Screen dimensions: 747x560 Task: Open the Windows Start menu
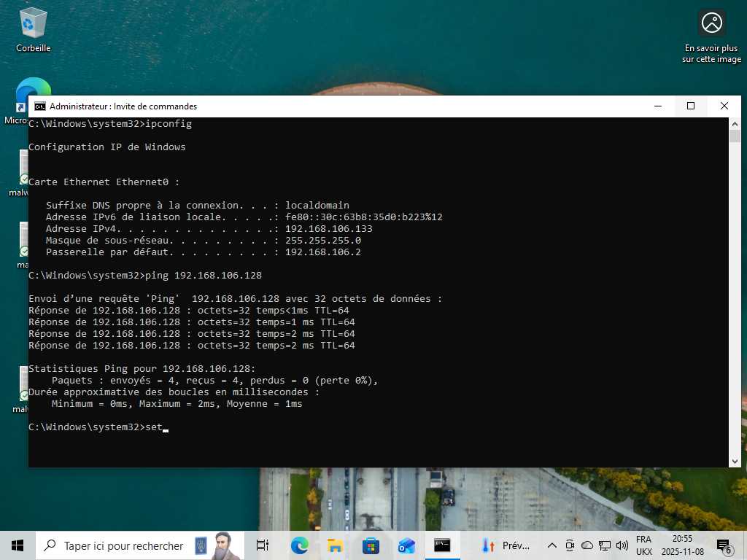[18, 545]
